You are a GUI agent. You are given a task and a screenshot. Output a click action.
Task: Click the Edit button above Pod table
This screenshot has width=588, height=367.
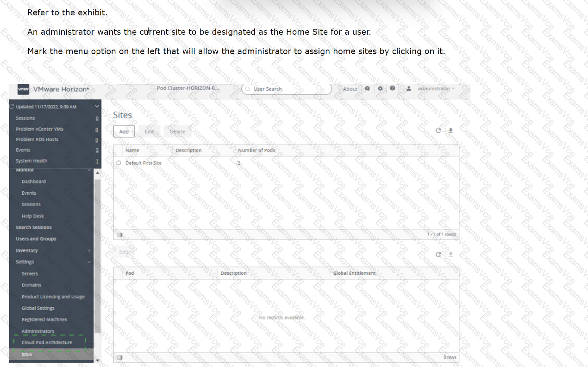tap(124, 252)
